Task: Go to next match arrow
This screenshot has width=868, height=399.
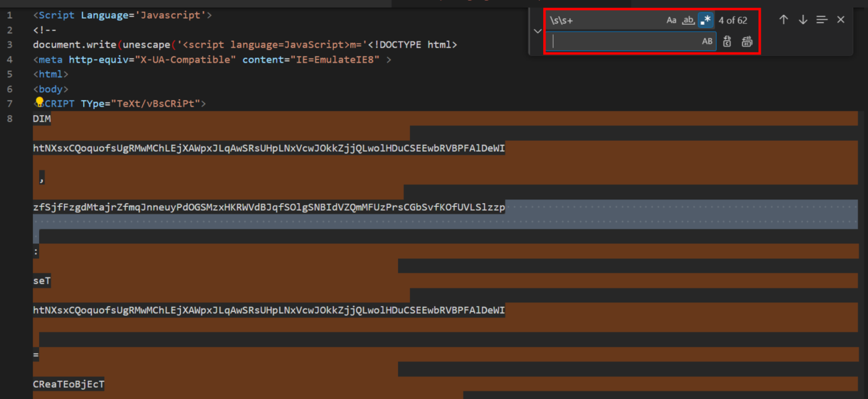Action: coord(803,20)
